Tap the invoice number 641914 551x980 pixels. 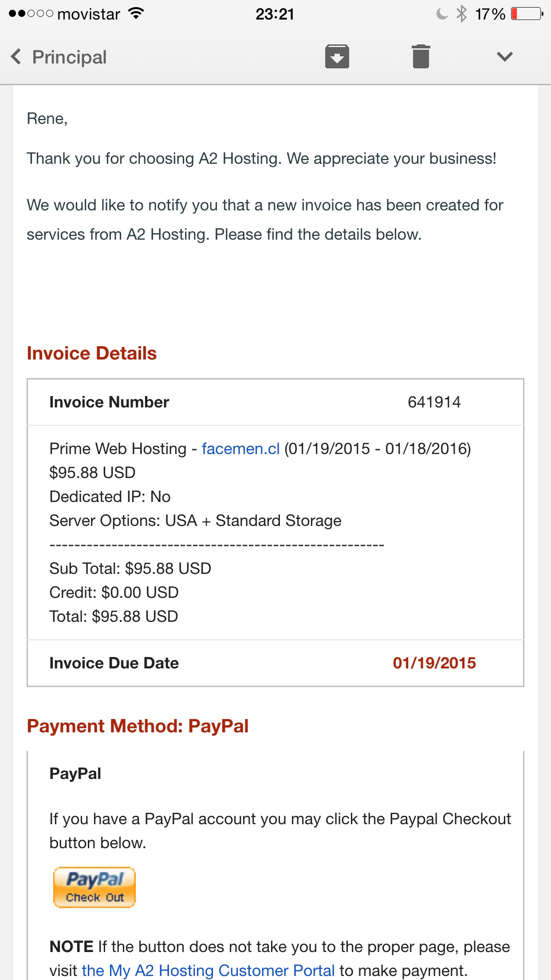pos(434,402)
